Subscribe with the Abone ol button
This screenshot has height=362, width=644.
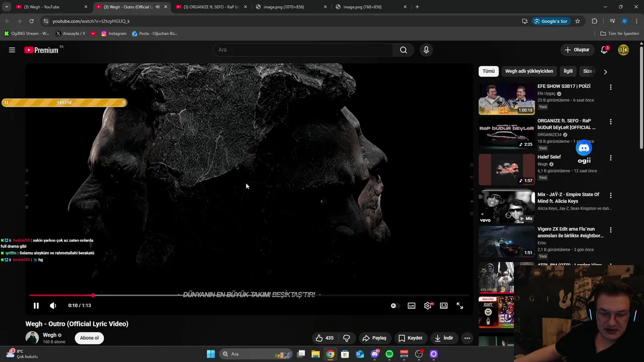point(89,338)
